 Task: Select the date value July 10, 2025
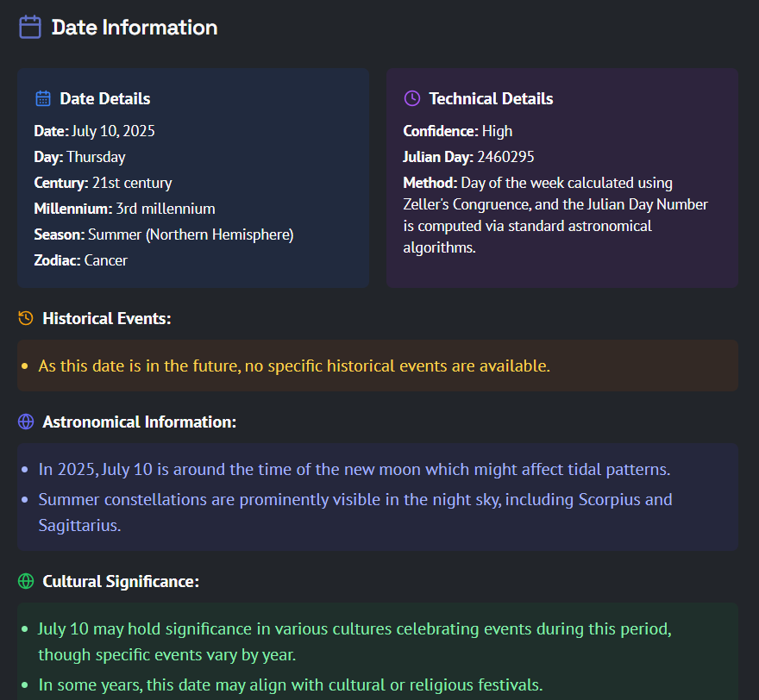tap(113, 131)
